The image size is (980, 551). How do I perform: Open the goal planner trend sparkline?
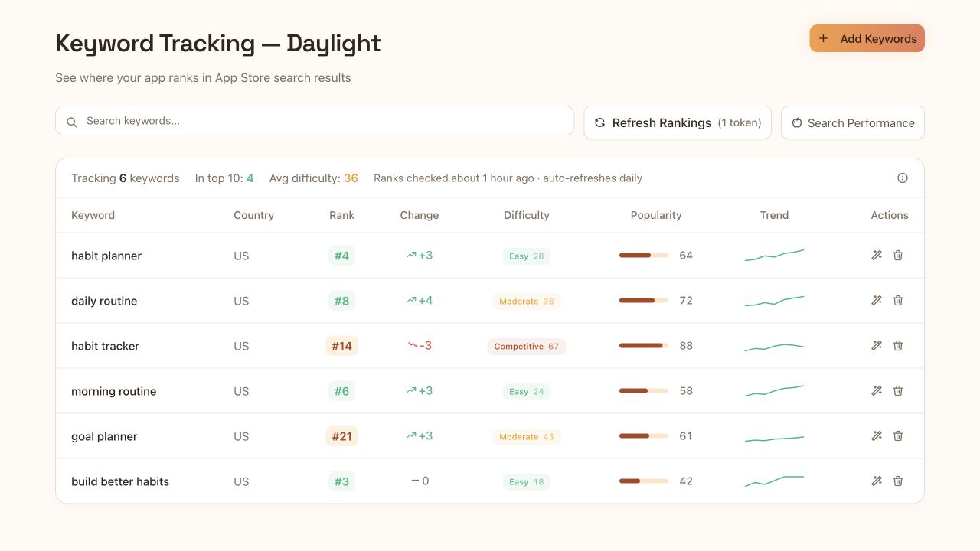pos(774,439)
